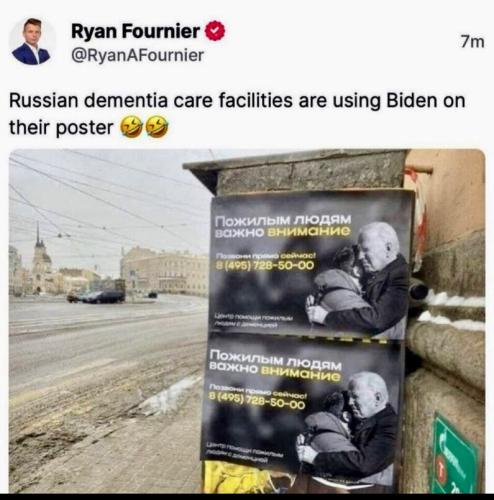Click phone number on upper poster
Screen dimensions: 494x500
pyautogui.click(x=265, y=266)
